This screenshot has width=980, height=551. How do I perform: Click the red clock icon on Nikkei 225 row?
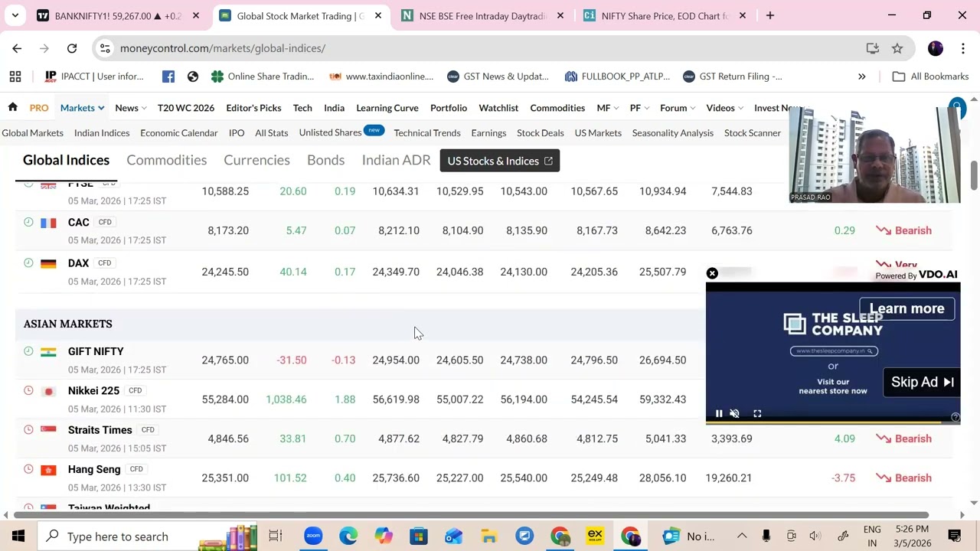(28, 390)
